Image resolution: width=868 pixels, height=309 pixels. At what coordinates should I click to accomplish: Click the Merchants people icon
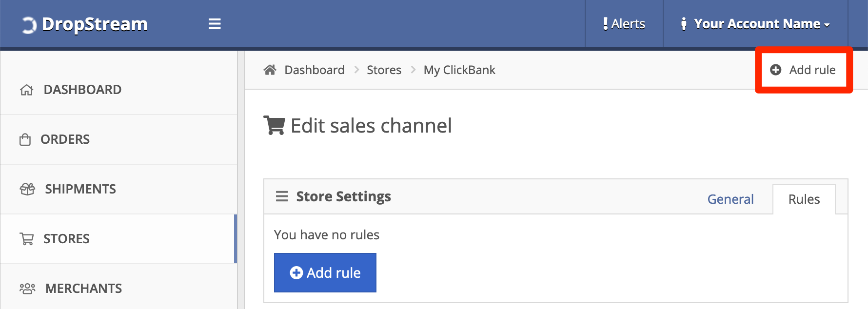coord(27,289)
